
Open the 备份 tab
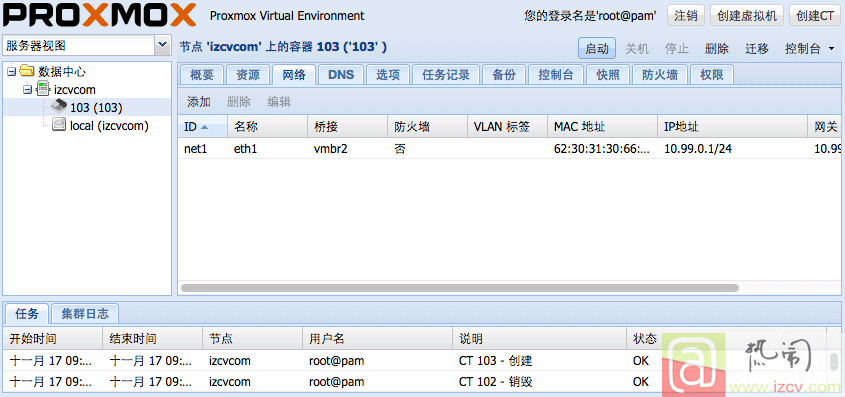504,75
